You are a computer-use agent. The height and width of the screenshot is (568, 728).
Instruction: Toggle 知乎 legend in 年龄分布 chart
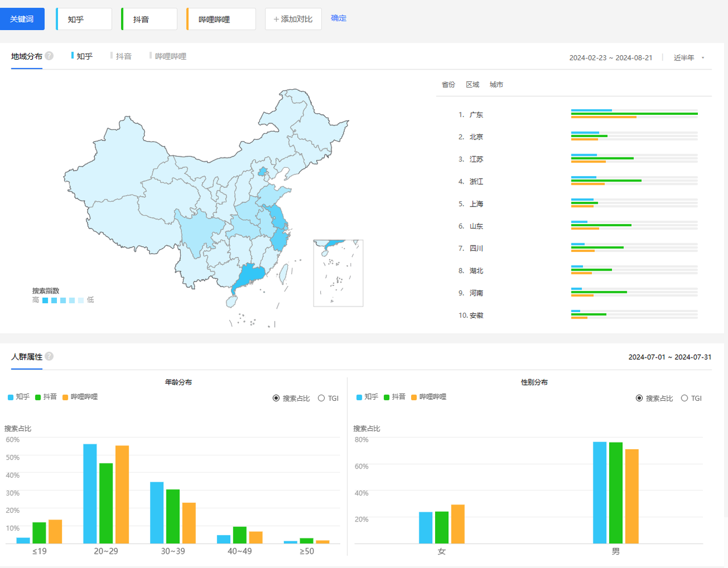19,397
